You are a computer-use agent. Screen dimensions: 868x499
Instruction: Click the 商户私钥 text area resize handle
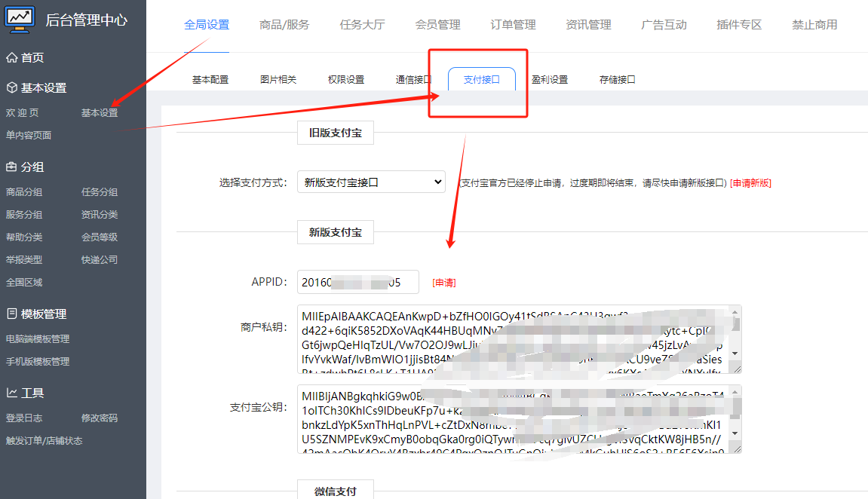[737, 369]
